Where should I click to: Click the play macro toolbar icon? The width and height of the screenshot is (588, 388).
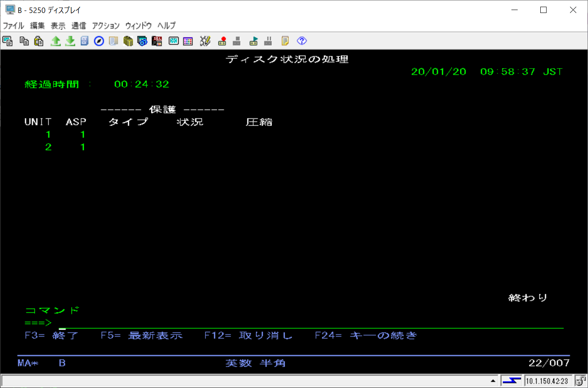[254, 41]
